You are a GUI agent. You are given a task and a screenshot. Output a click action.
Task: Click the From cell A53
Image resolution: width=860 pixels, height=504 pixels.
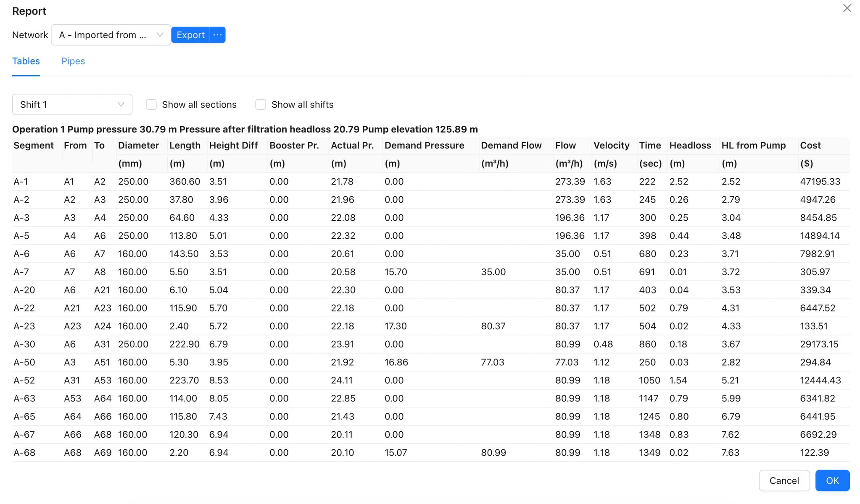(x=72, y=398)
